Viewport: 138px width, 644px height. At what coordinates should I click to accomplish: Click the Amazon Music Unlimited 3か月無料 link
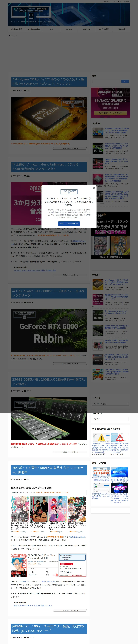point(35,270)
